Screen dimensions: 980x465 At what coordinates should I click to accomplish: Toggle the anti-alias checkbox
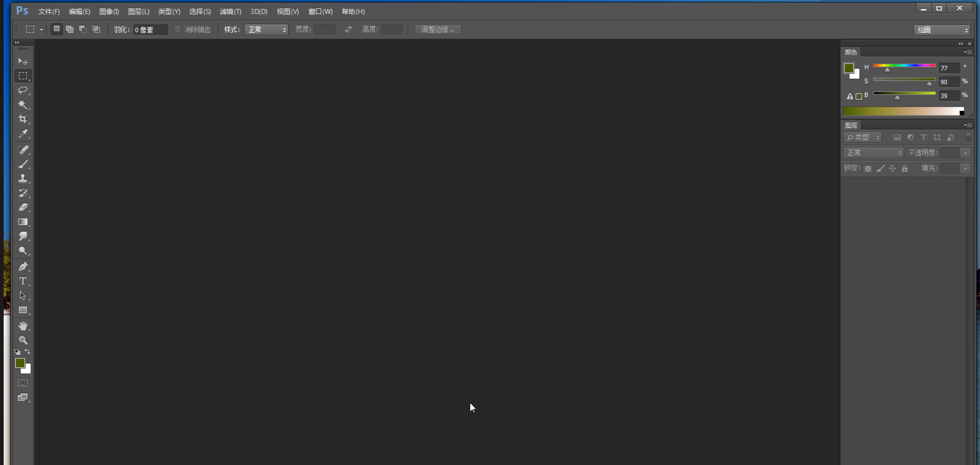click(177, 29)
